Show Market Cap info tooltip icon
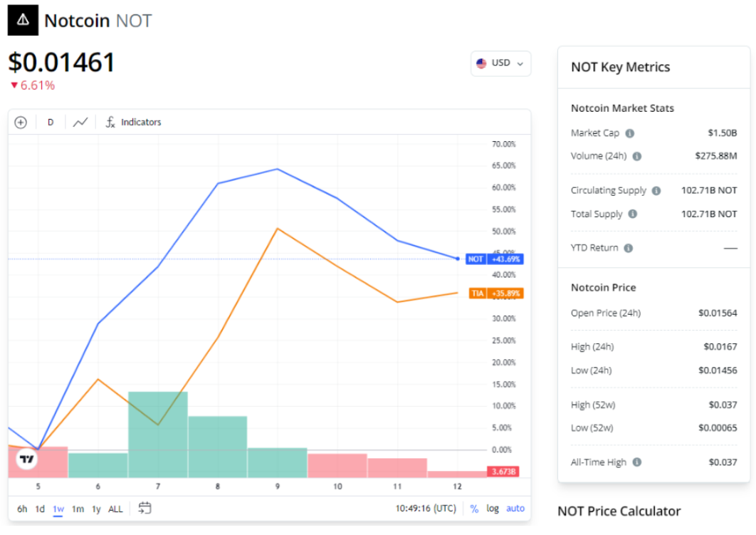This screenshot has height=535, width=756. [630, 134]
